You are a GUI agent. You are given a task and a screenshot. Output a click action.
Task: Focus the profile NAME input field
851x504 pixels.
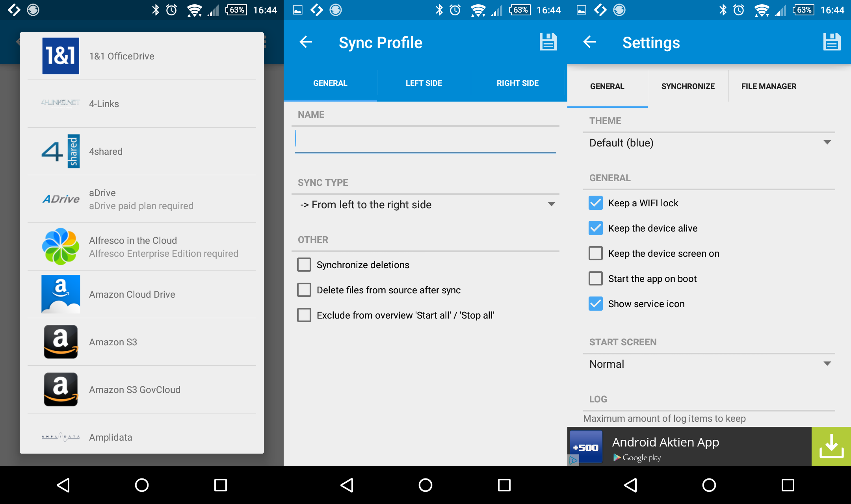click(425, 140)
